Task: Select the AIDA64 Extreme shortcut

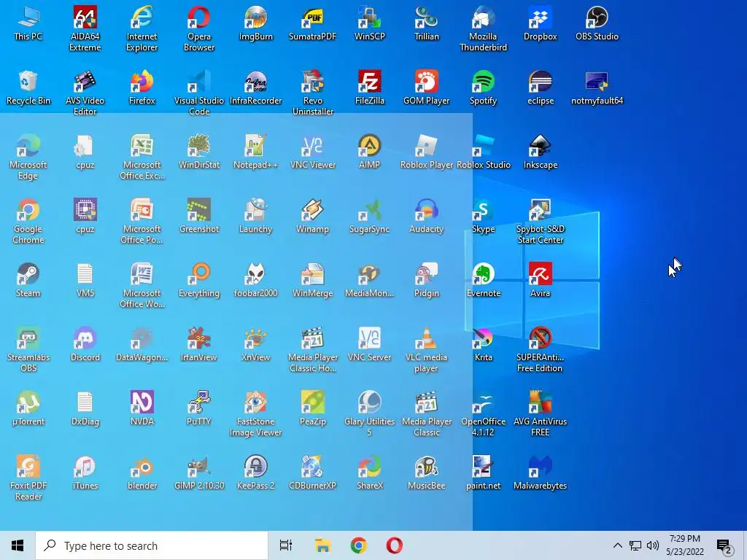Action: 85,28
